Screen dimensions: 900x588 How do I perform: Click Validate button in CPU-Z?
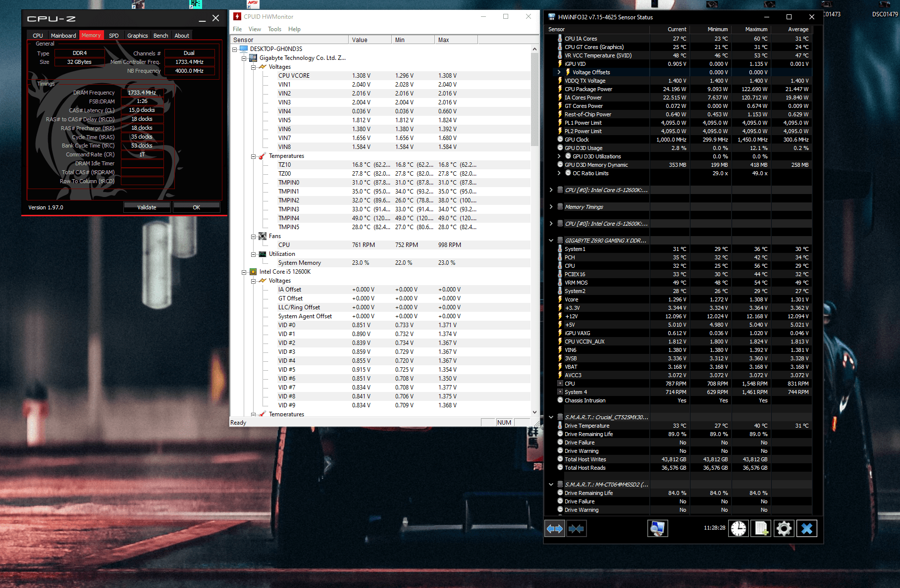(147, 207)
